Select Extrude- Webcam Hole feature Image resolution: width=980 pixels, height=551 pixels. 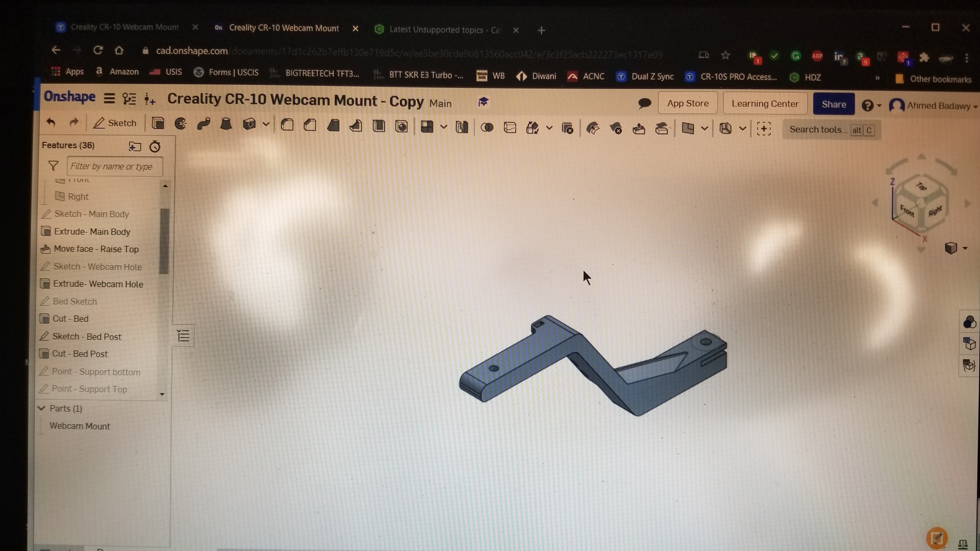(x=98, y=284)
